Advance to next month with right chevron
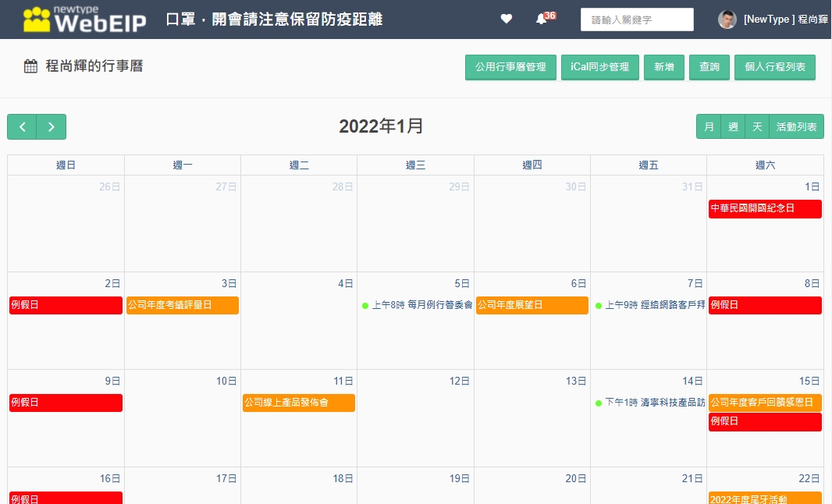The image size is (832, 504). click(x=52, y=126)
